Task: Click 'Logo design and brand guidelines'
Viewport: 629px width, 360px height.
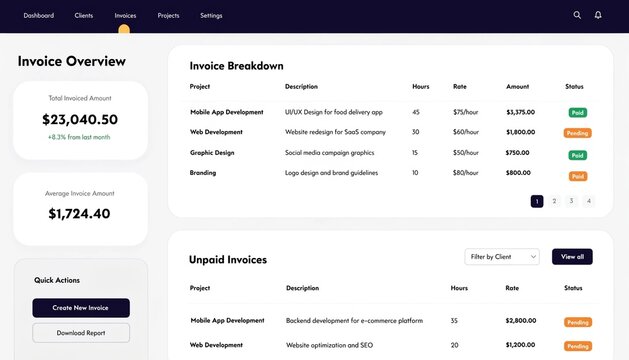Action: 331,173
